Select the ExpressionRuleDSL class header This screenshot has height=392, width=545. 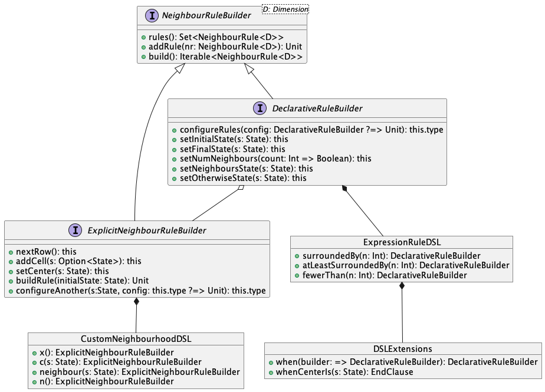(x=402, y=242)
